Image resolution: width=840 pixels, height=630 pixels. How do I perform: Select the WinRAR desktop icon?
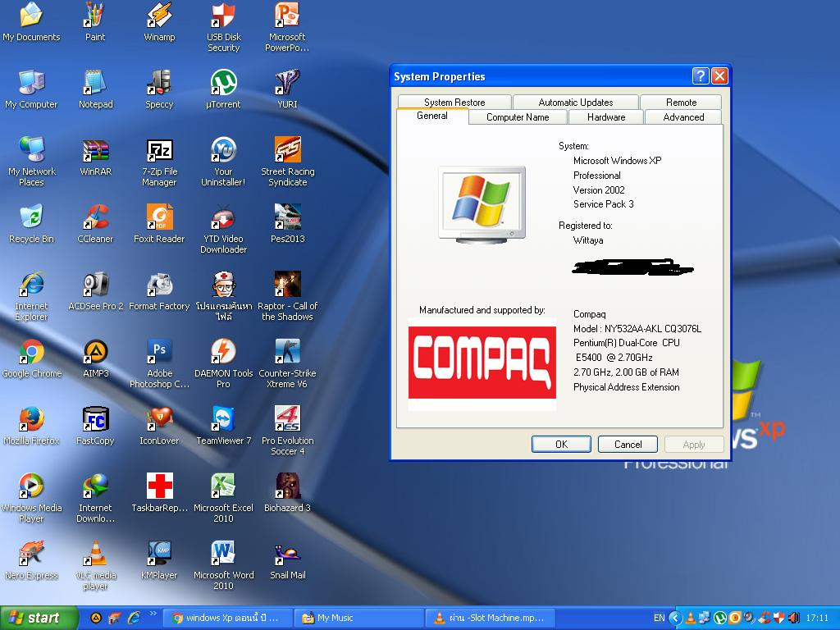(x=95, y=151)
